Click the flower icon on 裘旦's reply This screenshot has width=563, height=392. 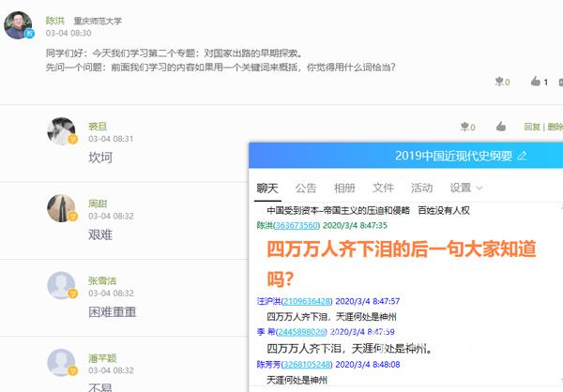point(464,127)
